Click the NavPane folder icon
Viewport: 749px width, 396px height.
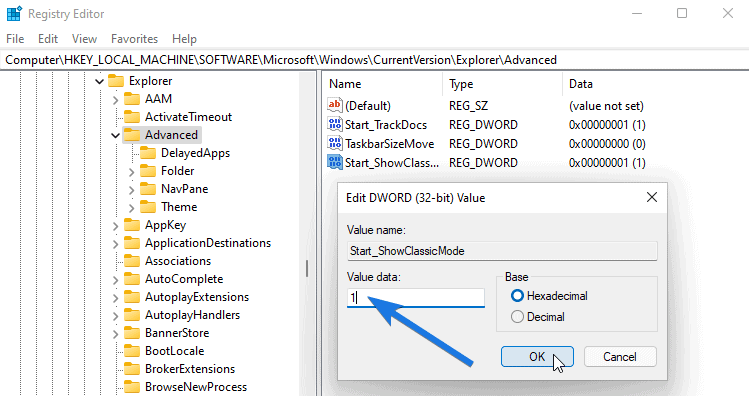click(x=148, y=189)
